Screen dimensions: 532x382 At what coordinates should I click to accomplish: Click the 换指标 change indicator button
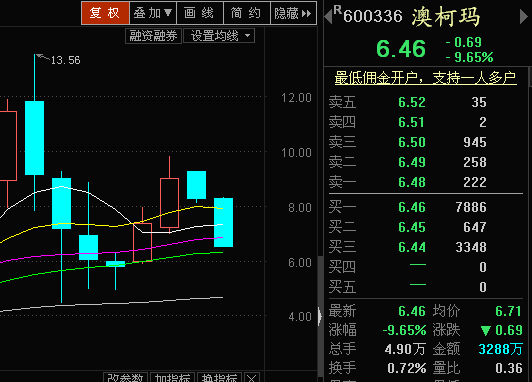click(x=219, y=377)
